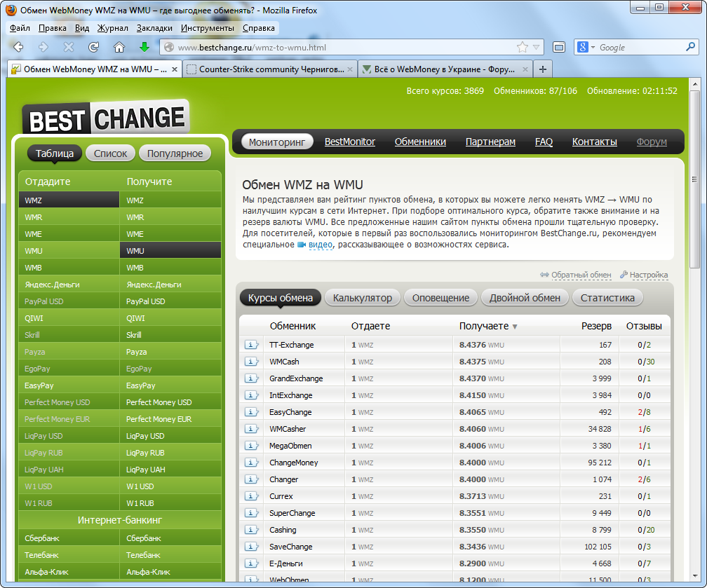The width and height of the screenshot is (707, 588).
Task: Open info icon for SaveChange row
Action: click(251, 547)
